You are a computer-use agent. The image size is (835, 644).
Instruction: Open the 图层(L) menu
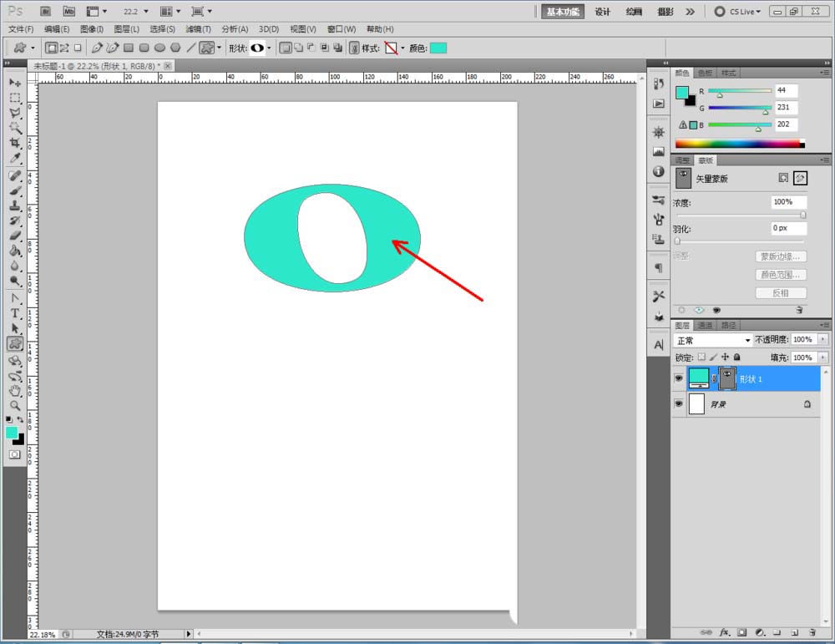coord(127,28)
